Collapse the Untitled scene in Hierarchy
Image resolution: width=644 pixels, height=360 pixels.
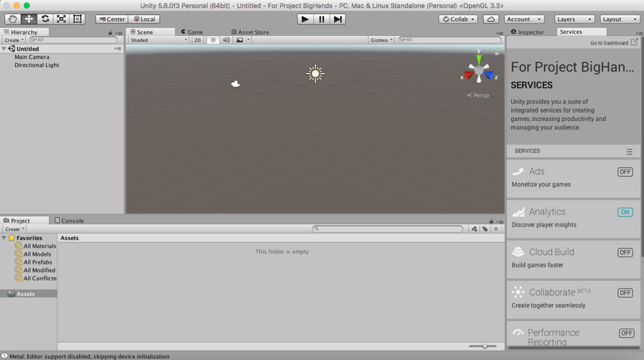click(4, 48)
